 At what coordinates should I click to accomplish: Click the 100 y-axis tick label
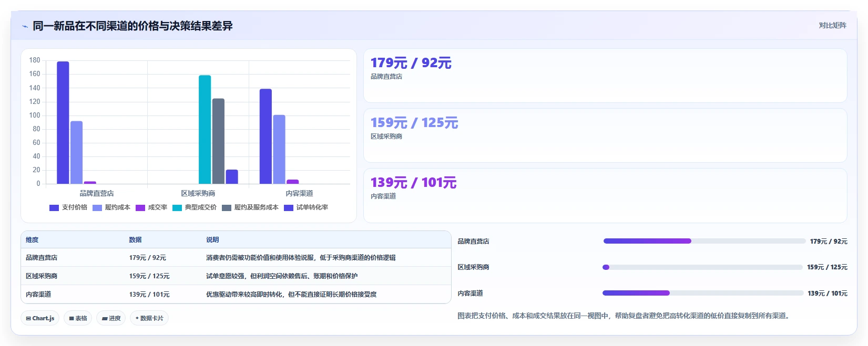[x=35, y=115]
